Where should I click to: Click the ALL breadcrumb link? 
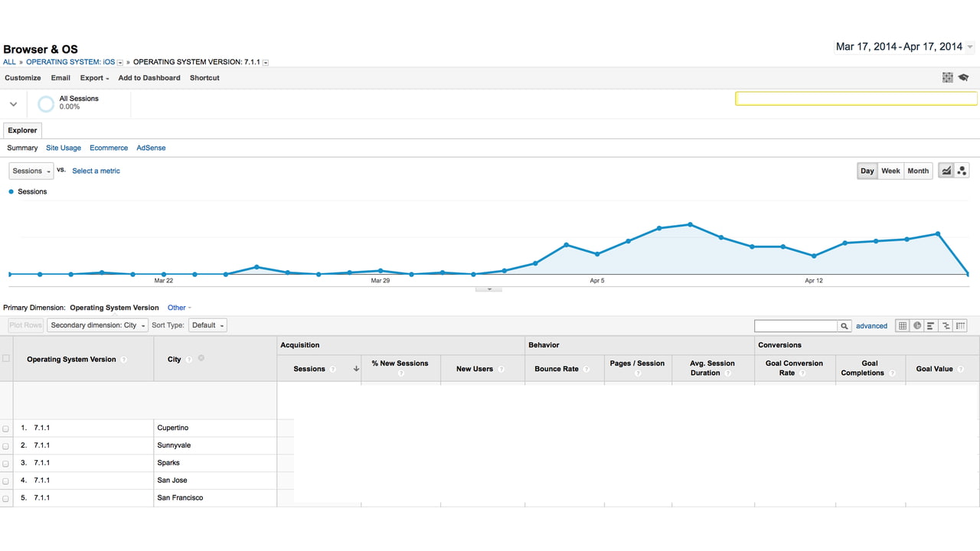pos(9,62)
